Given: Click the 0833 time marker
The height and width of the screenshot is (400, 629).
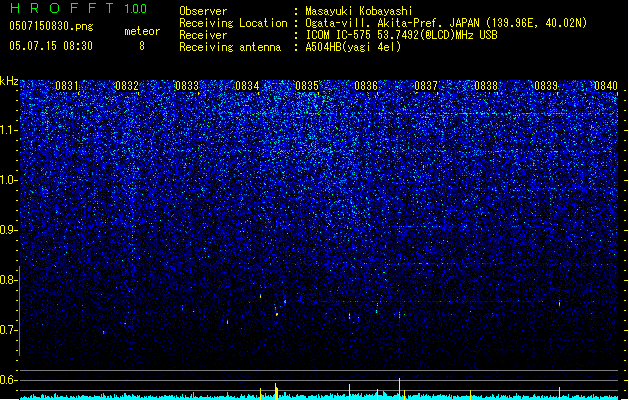Looking at the screenshot, I should click(x=187, y=86).
